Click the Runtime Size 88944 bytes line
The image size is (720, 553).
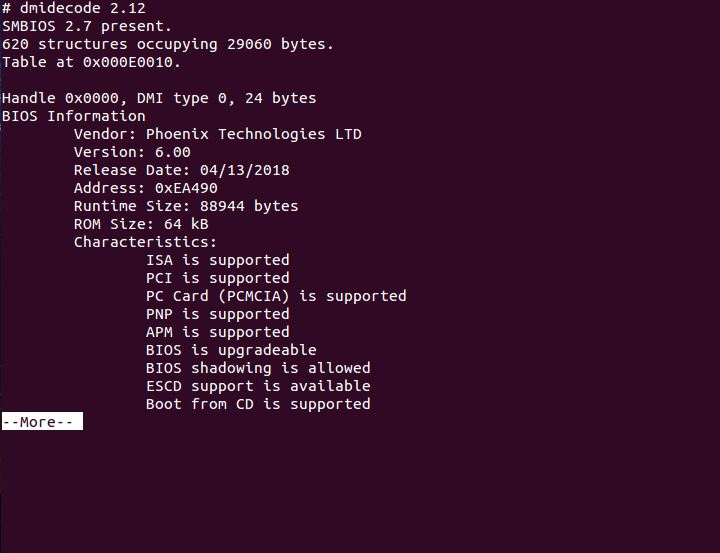pos(186,206)
